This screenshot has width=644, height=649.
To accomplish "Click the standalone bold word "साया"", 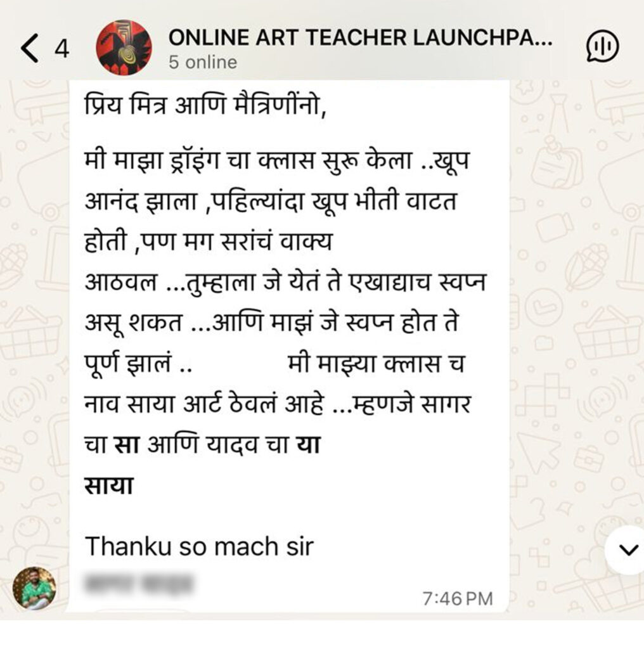I will tap(109, 485).
